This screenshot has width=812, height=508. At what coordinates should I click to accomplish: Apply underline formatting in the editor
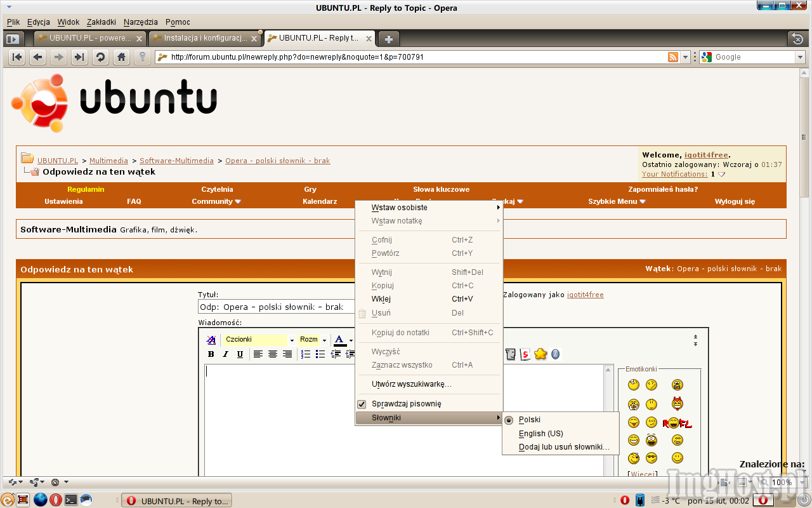tap(240, 354)
